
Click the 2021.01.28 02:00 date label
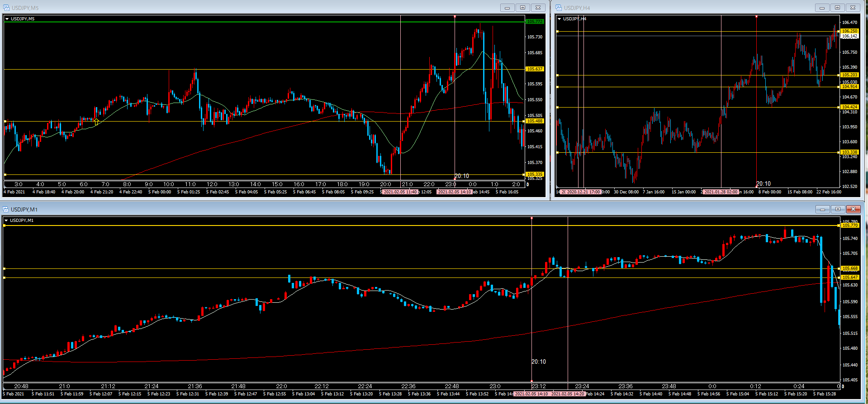[721, 192]
